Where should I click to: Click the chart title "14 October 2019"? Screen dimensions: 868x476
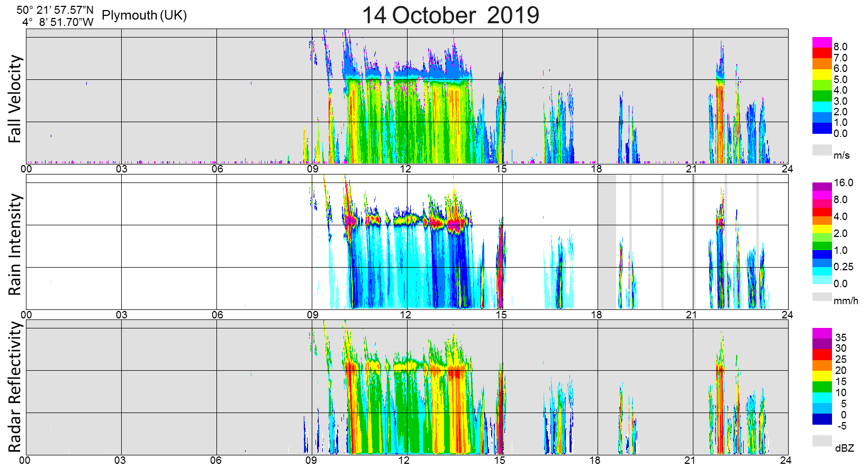(x=450, y=15)
